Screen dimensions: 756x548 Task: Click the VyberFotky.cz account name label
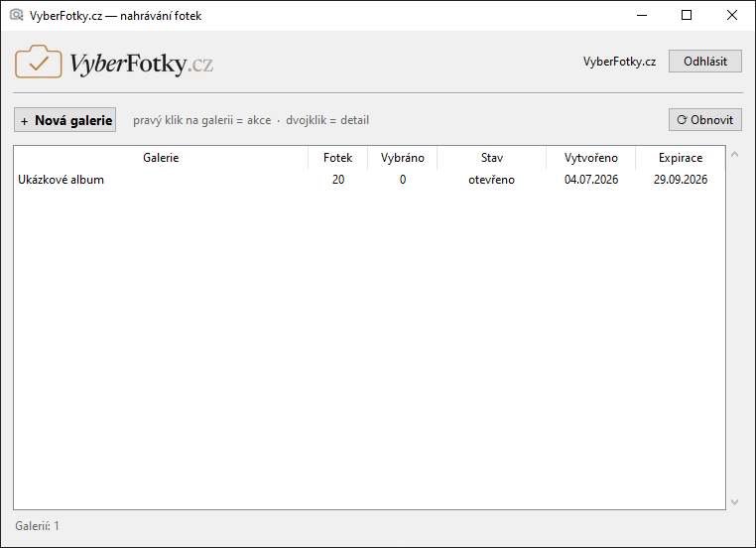619,62
